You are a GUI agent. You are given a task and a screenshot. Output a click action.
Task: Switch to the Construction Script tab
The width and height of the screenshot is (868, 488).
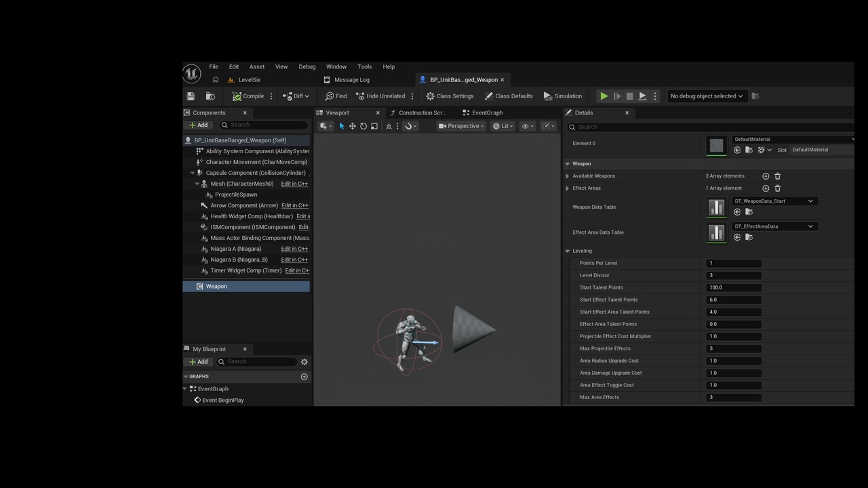(418, 113)
